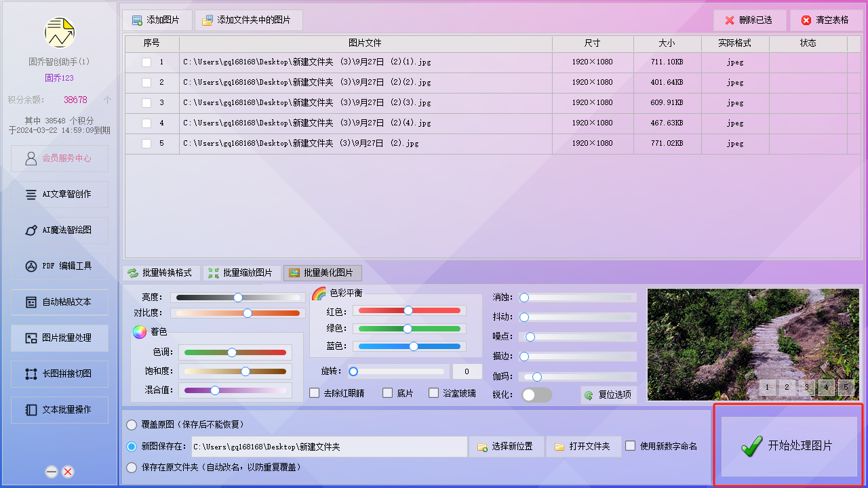This screenshot has width=868, height=488.
Task: Click the 色调 hue slider
Action: pyautogui.click(x=235, y=352)
